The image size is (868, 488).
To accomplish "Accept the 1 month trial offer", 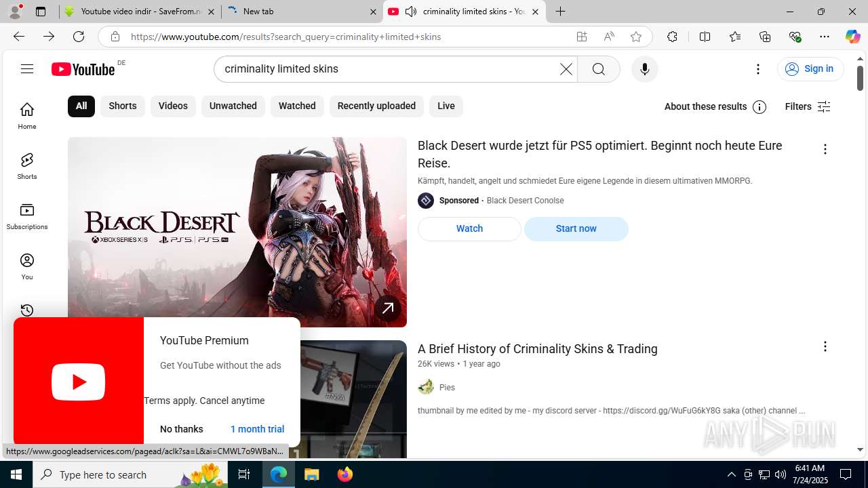I will tap(257, 429).
